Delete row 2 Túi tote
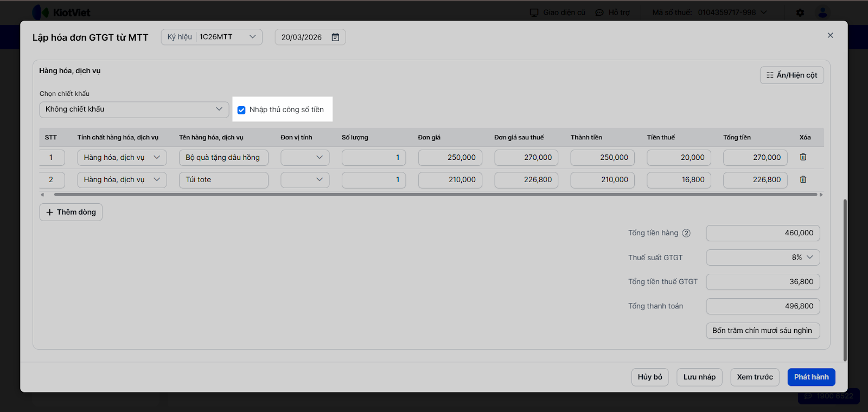This screenshot has width=868, height=412. click(803, 179)
